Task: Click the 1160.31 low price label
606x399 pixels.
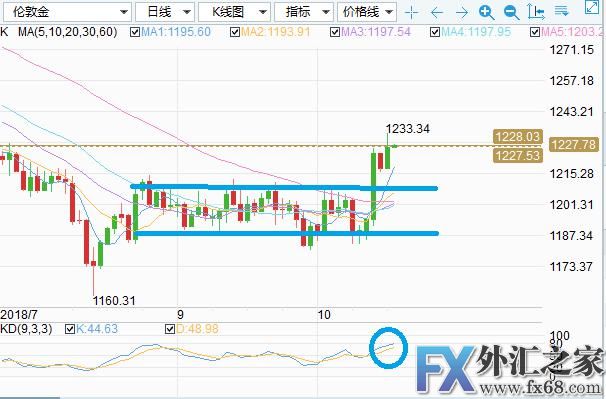Action: pos(114,300)
